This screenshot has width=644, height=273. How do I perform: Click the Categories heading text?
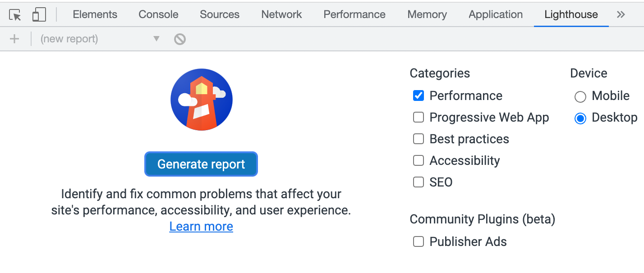(x=440, y=73)
